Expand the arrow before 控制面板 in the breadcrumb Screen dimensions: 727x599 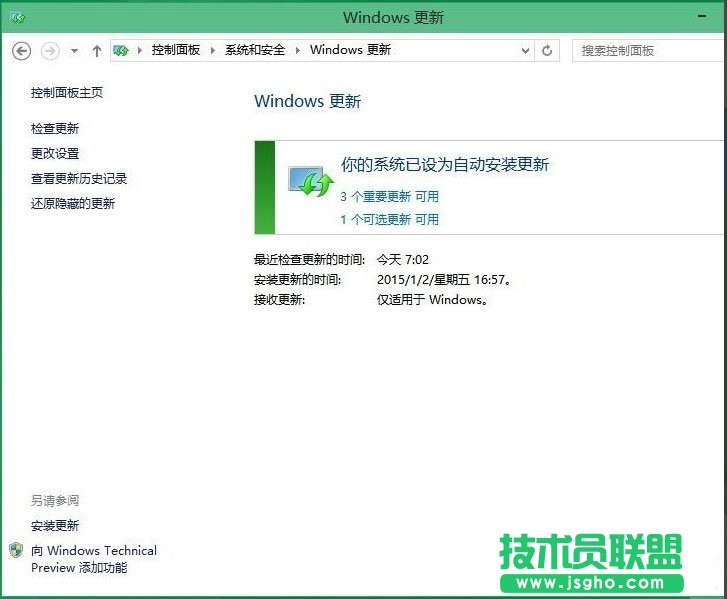coord(140,50)
